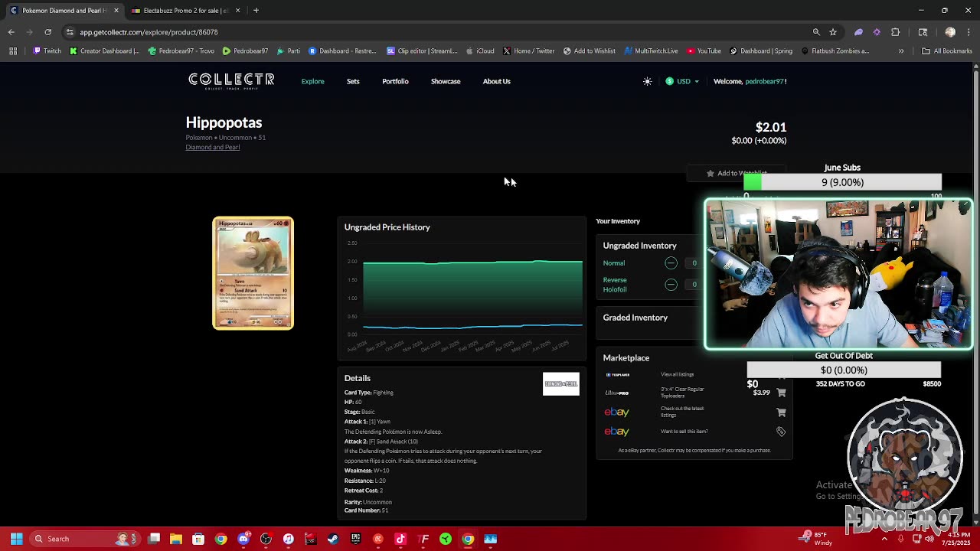Bookmark this page with the star icon

coord(833,32)
